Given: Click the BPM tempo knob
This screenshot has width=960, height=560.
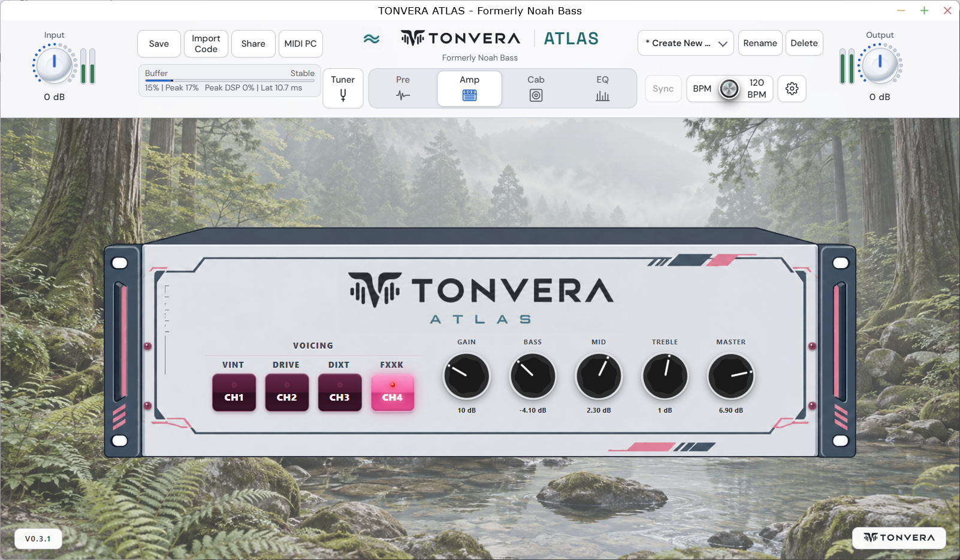Looking at the screenshot, I should point(729,89).
